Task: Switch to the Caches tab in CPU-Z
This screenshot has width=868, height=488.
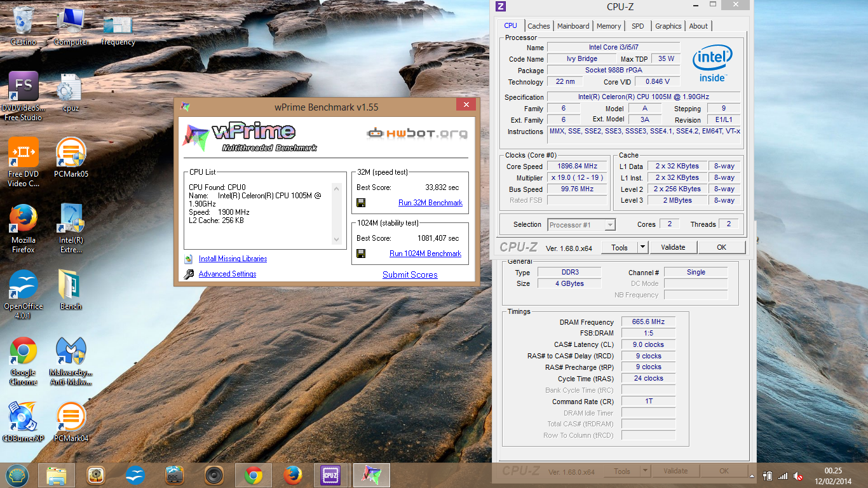Action: click(x=539, y=26)
